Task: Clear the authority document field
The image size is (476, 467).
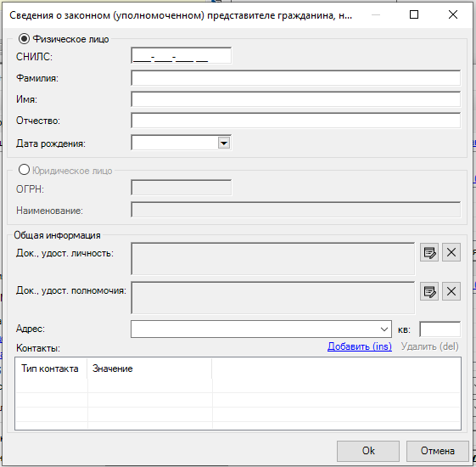Action: (451, 291)
